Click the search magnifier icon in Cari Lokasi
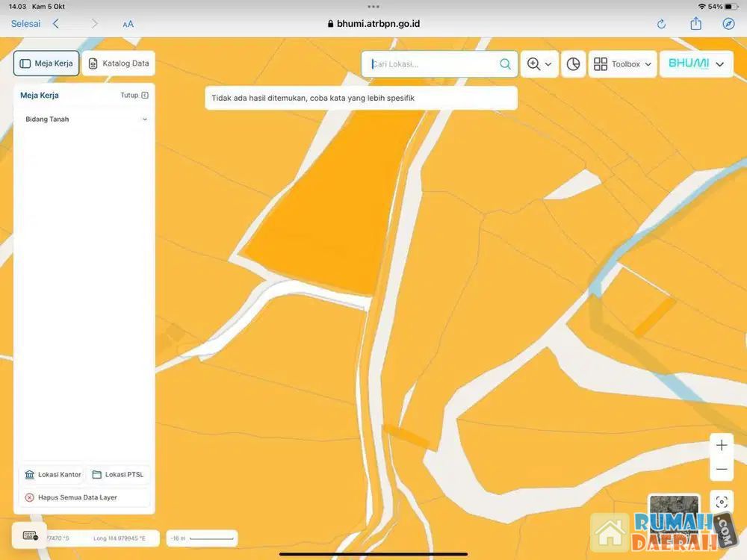The width and height of the screenshot is (747, 560). 506,64
